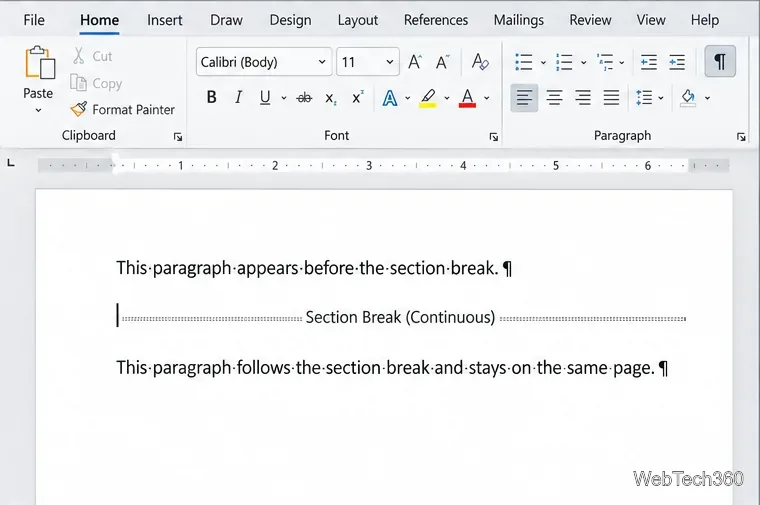Toggle Show/Hide paragraph marks
The width and height of the screenshot is (760, 505).
coord(720,62)
